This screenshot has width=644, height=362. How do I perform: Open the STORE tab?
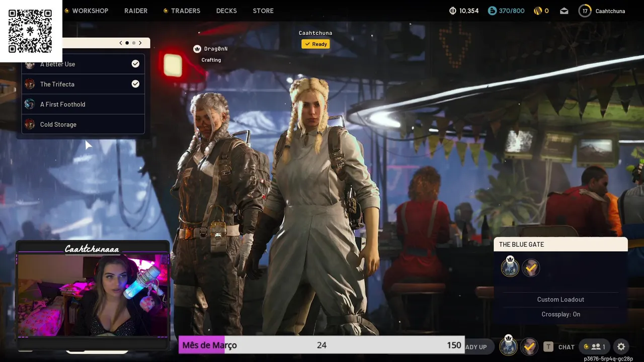click(263, 11)
